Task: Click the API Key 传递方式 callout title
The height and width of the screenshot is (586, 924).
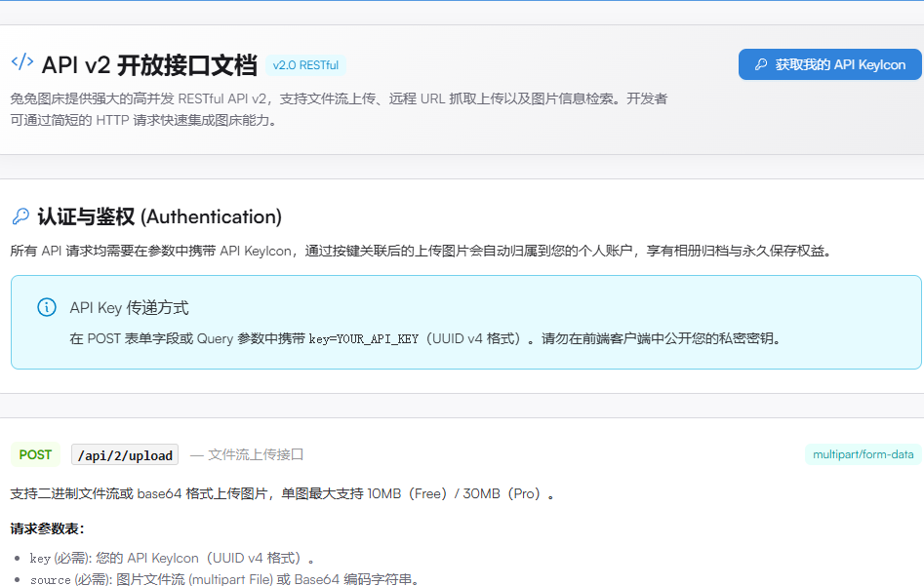Action: (x=129, y=307)
